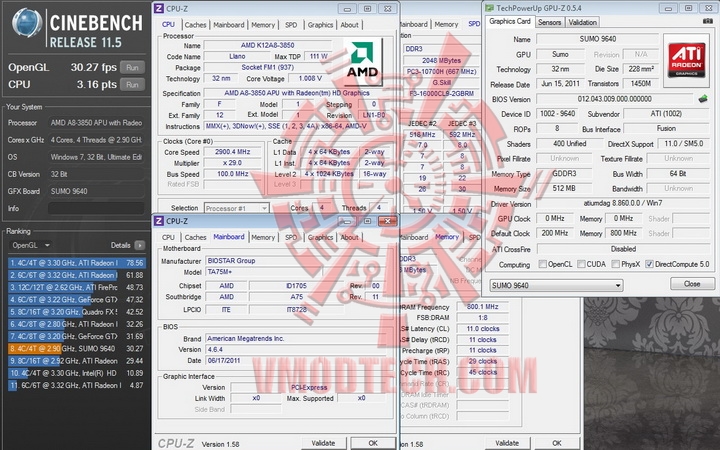Click the Core Speed value 2900.4 MHz

(x=233, y=152)
